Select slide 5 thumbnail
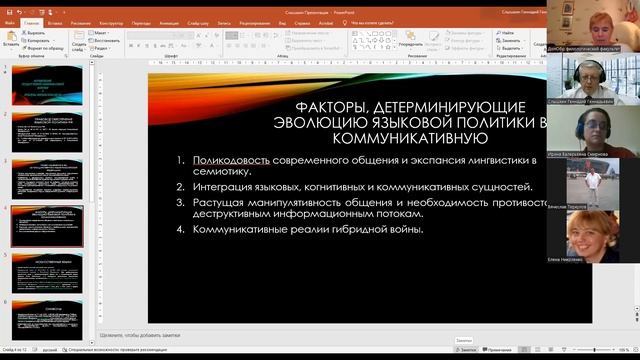The image size is (640, 360). [47, 273]
